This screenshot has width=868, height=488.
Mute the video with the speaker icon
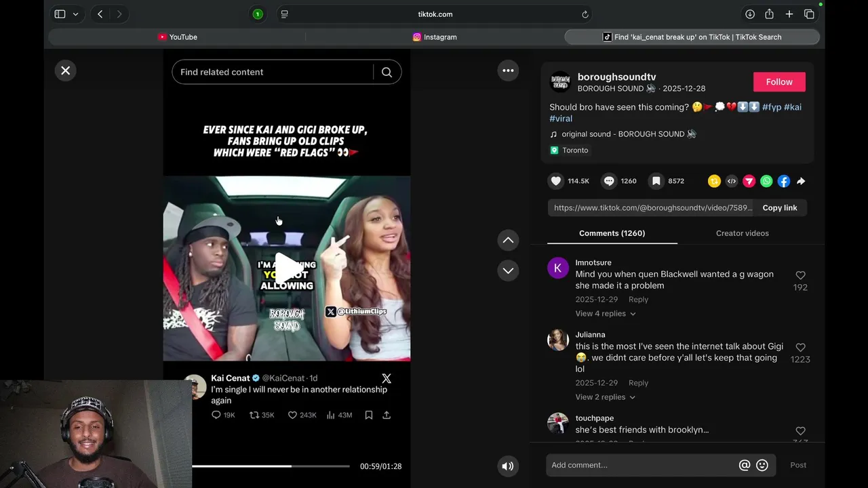(508, 466)
